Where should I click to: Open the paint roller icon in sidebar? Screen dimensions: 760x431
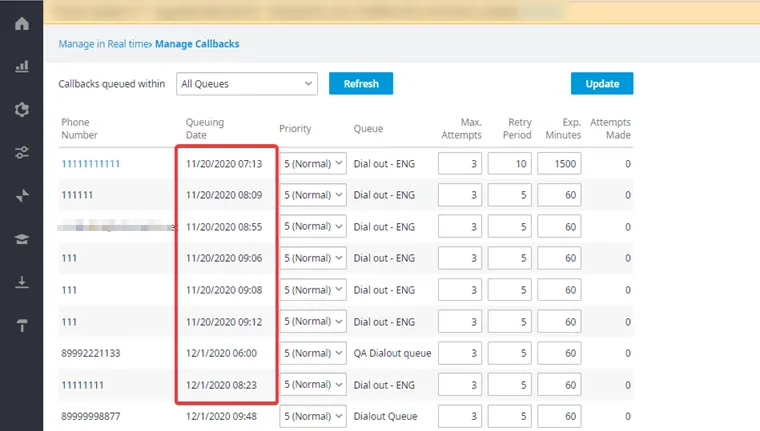(x=22, y=325)
